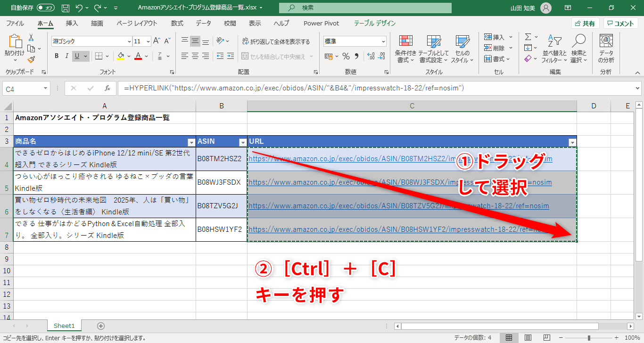644x343 pixels.
Task: Apply percent style formatting
Action: (x=346, y=57)
